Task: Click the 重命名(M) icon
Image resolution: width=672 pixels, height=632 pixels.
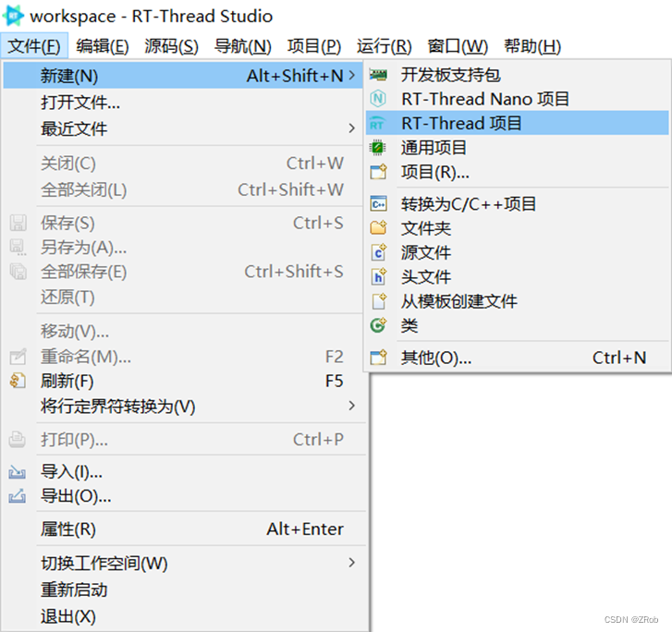Action: (x=18, y=357)
